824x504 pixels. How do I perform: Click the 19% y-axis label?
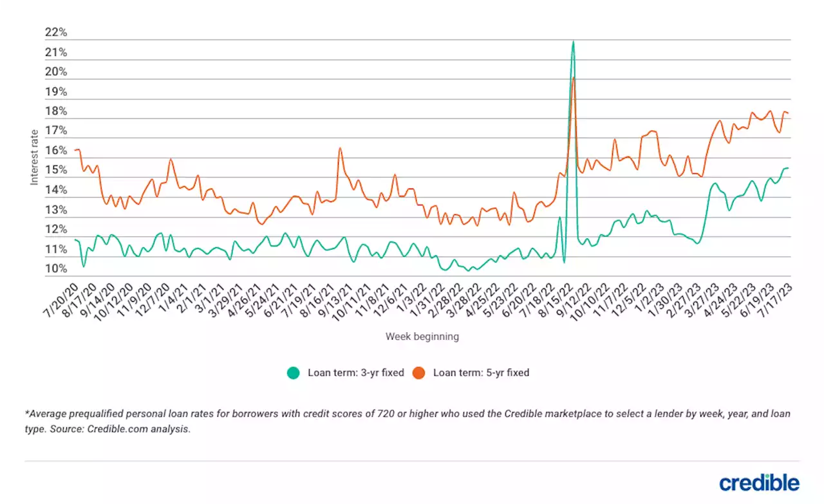[x=56, y=92]
